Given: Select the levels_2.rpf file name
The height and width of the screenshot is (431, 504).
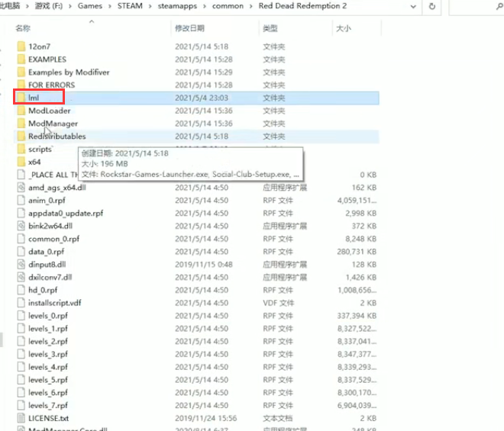Looking at the screenshot, I should (x=48, y=342).
